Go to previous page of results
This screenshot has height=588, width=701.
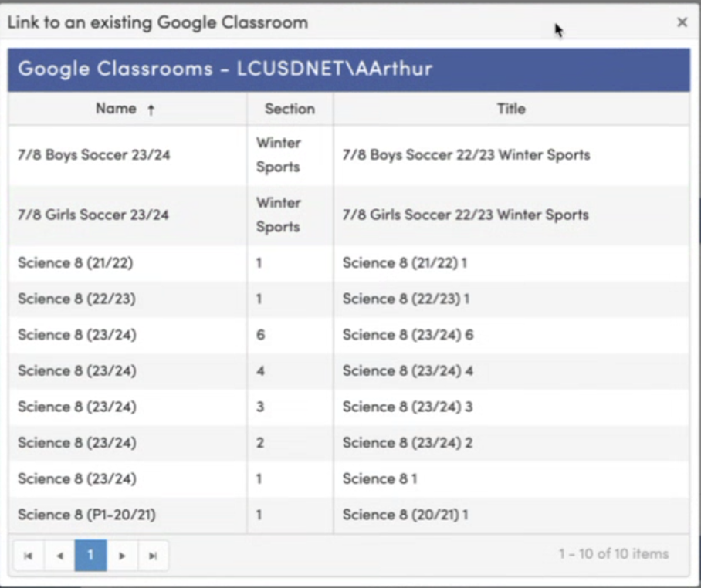click(x=59, y=556)
